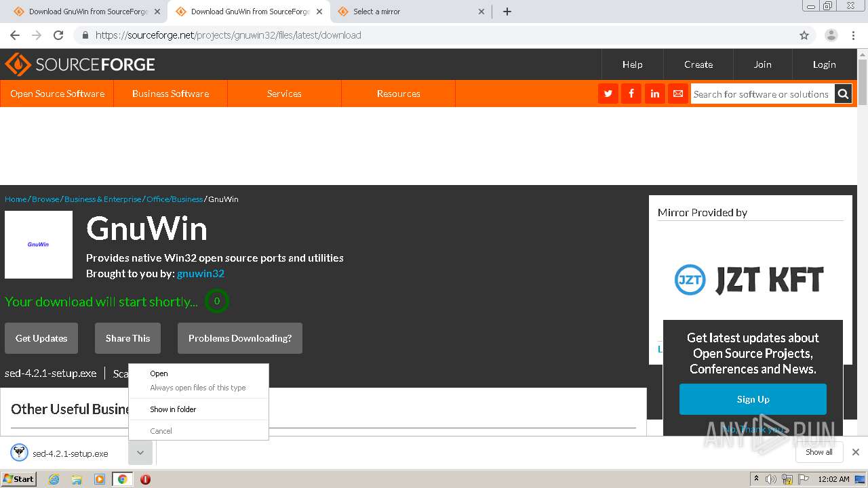The height and width of the screenshot is (488, 868).
Task: Click the Chrome taskbar icon
Action: click(122, 479)
